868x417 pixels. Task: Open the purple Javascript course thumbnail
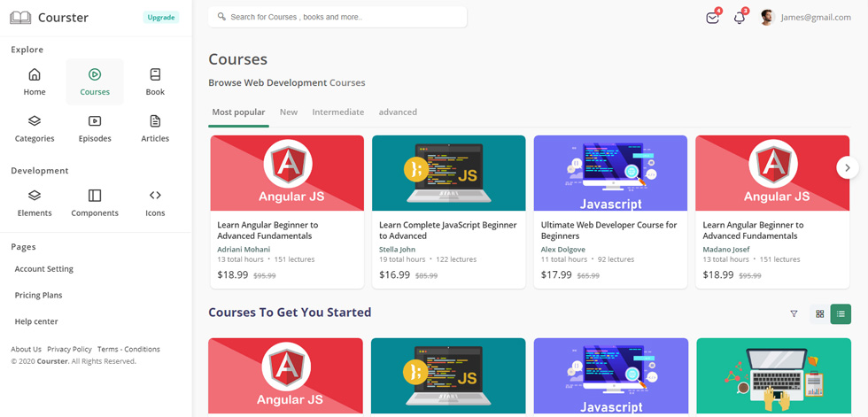(x=610, y=174)
